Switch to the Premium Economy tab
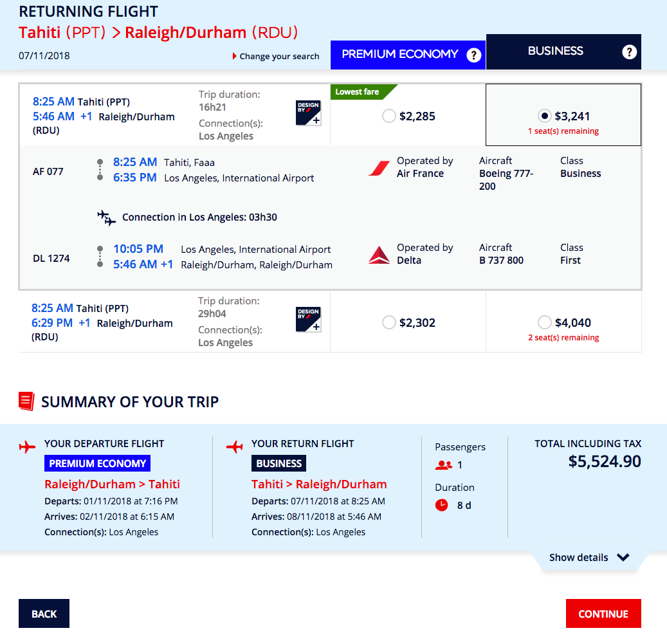This screenshot has height=644, width=667. click(x=408, y=55)
